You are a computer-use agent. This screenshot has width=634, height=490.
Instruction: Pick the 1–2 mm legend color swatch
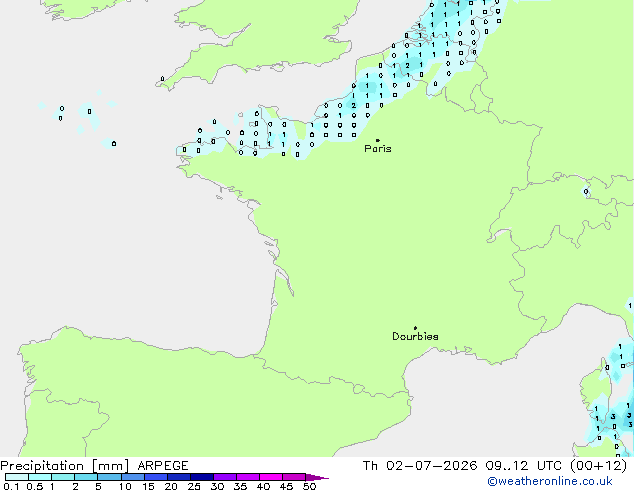pos(63,477)
